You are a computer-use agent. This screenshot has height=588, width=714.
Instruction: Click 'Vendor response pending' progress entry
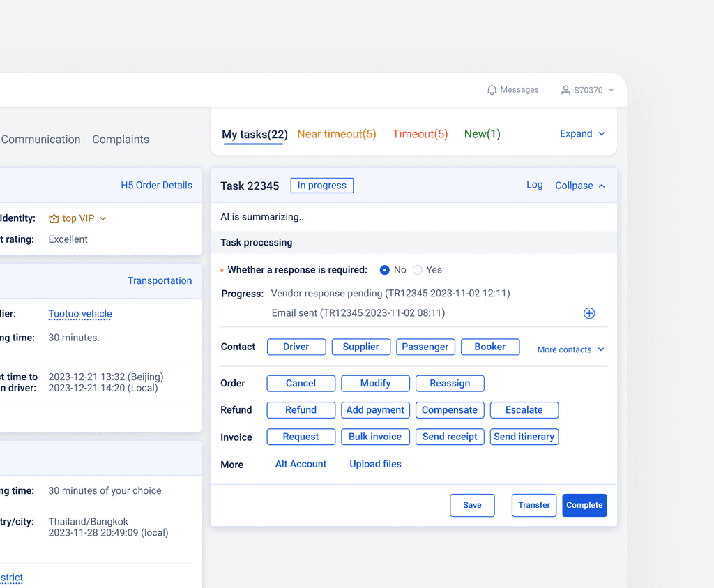pyautogui.click(x=390, y=294)
